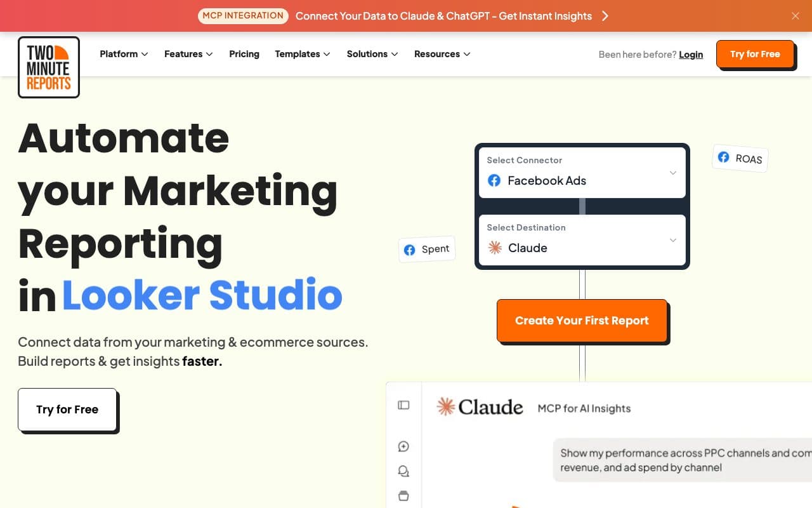The width and height of the screenshot is (812, 508).
Task: Expand the Resources menu
Action: point(442,54)
